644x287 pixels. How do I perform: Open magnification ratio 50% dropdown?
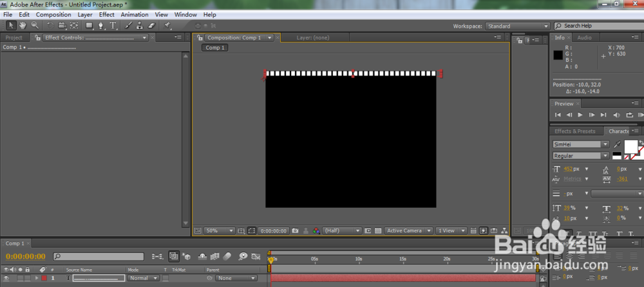coord(220,231)
